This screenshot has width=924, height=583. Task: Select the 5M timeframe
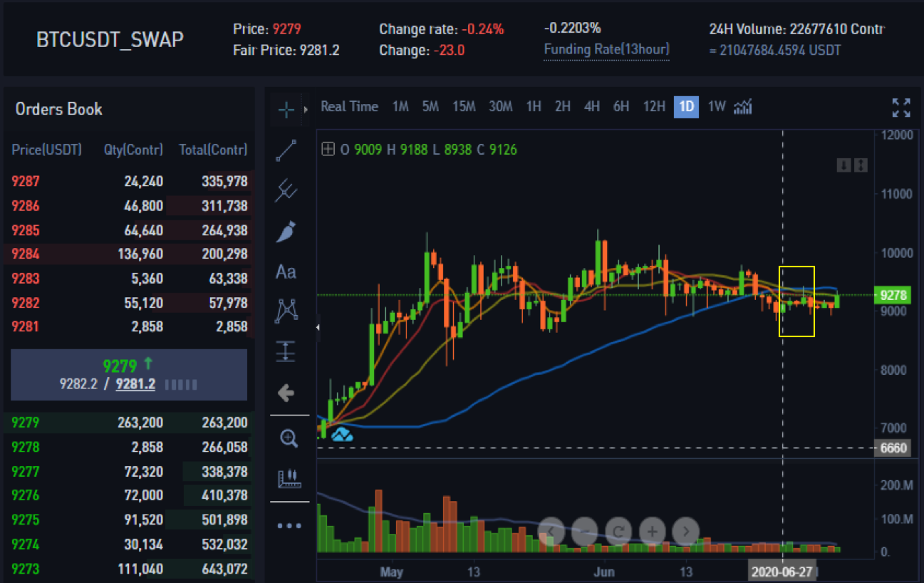point(430,107)
